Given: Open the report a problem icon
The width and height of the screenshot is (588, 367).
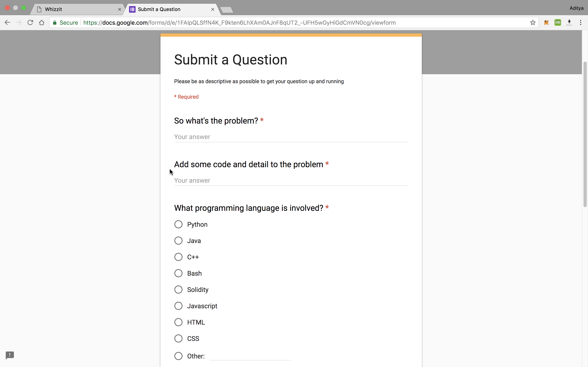Looking at the screenshot, I should pyautogui.click(x=10, y=355).
